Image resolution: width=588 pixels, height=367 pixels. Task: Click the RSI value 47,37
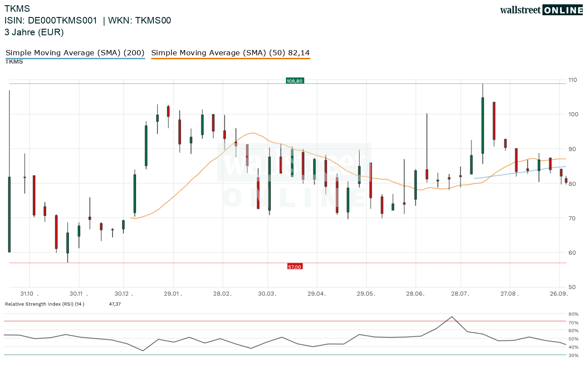click(x=115, y=304)
